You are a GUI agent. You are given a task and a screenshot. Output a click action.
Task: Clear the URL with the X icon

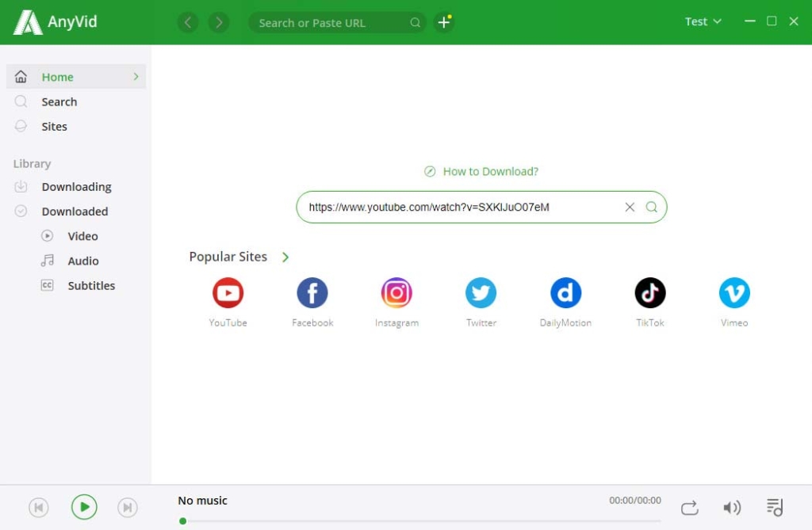[630, 208]
